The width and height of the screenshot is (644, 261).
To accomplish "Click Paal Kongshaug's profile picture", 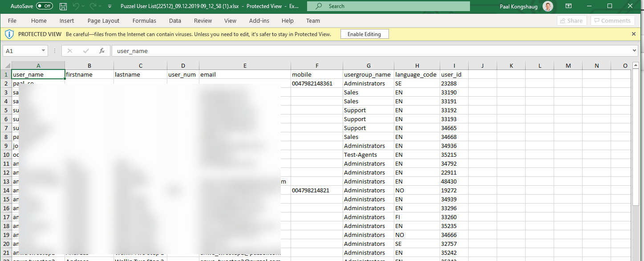I will point(548,6).
